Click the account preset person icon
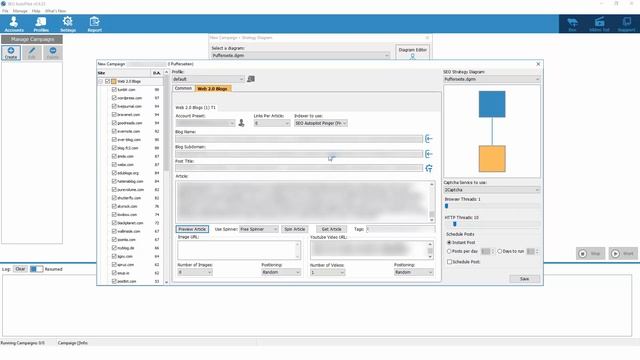 pos(241,123)
